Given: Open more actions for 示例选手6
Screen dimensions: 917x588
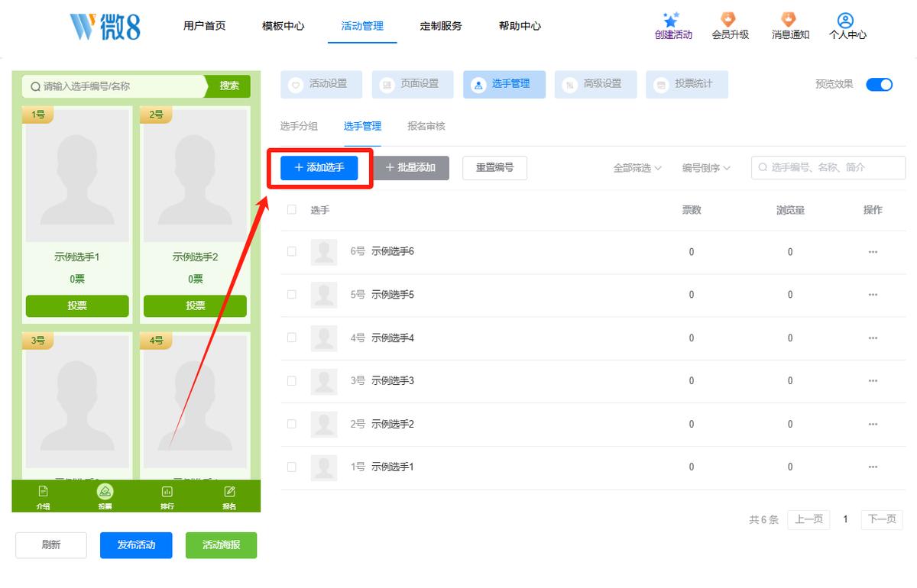Looking at the screenshot, I should click(x=873, y=252).
